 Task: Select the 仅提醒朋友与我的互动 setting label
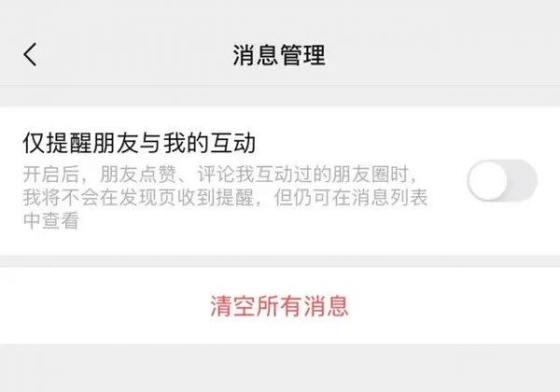point(139,143)
